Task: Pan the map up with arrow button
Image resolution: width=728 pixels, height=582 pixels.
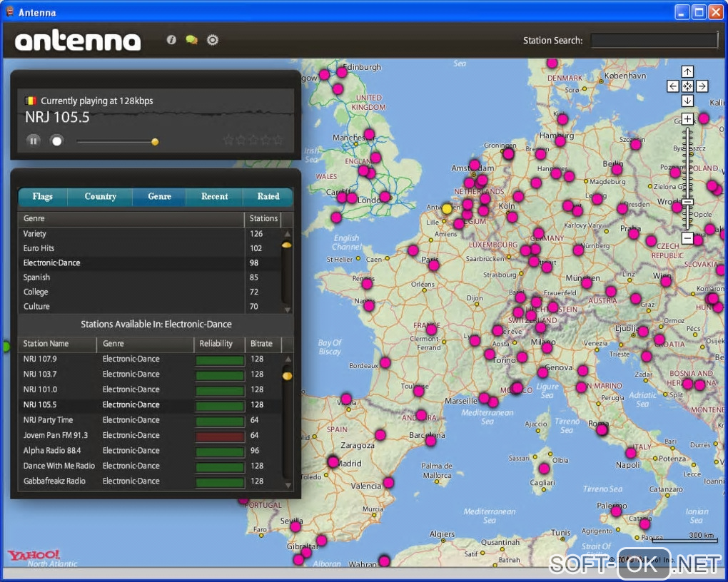Action: point(687,71)
